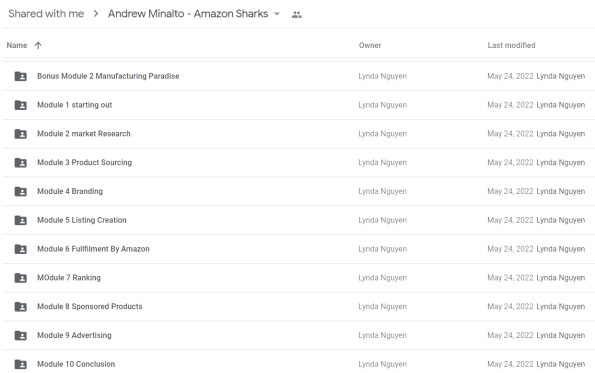This screenshot has width=595, height=373.
Task: Click the Owner column header
Action: [370, 46]
